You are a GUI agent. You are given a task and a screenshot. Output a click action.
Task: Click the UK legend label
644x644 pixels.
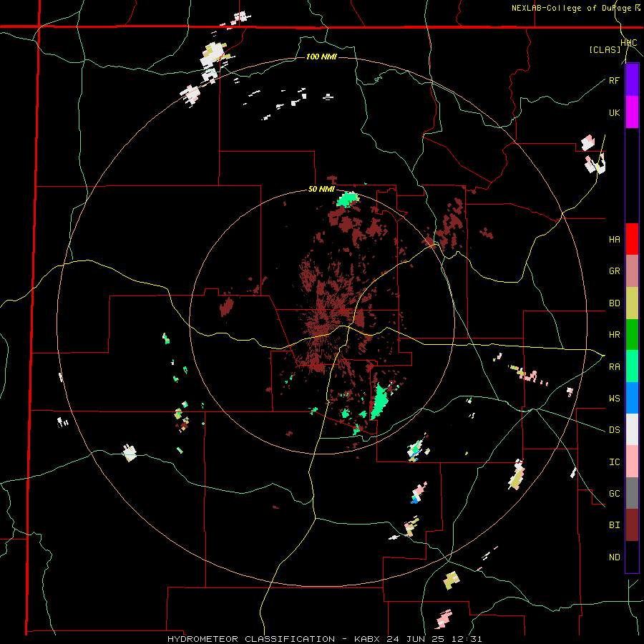pos(614,112)
